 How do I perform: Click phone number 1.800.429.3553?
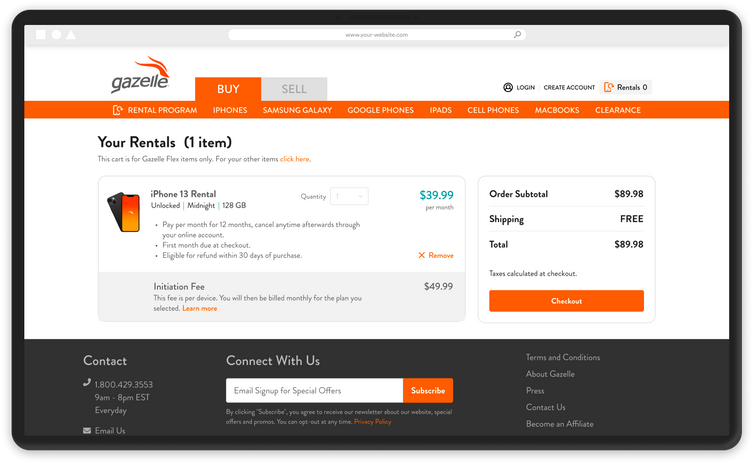[x=123, y=384]
